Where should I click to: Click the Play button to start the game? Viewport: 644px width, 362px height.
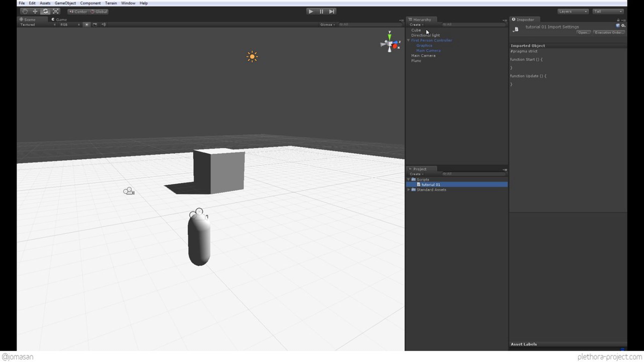tap(311, 11)
